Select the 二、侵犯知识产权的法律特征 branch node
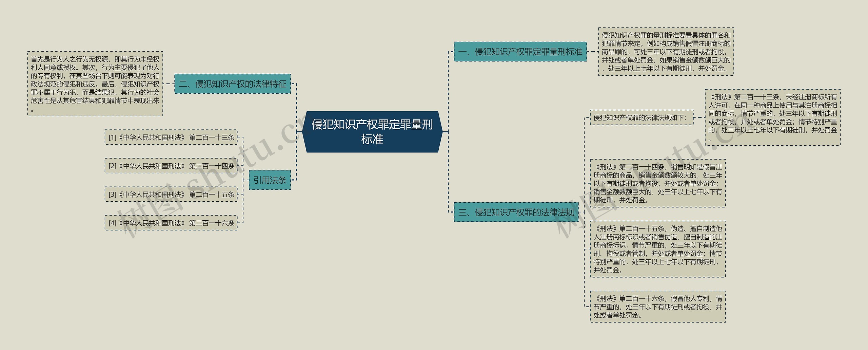Image resolution: width=868 pixels, height=350 pixels. point(232,84)
